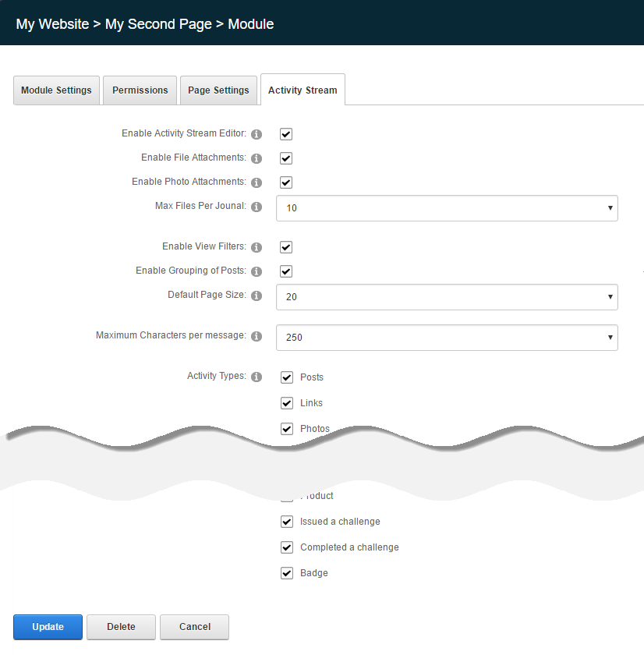Screen dimensions: 644x655
Task: Click the Cancel button
Action: (195, 627)
